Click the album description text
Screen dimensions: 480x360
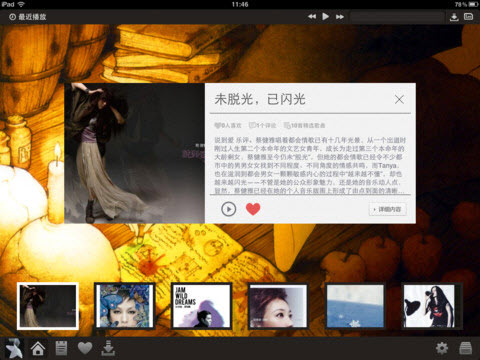pyautogui.click(x=309, y=165)
